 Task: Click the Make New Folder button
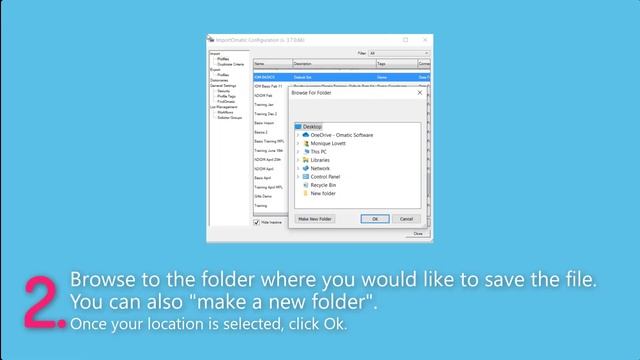(315, 219)
